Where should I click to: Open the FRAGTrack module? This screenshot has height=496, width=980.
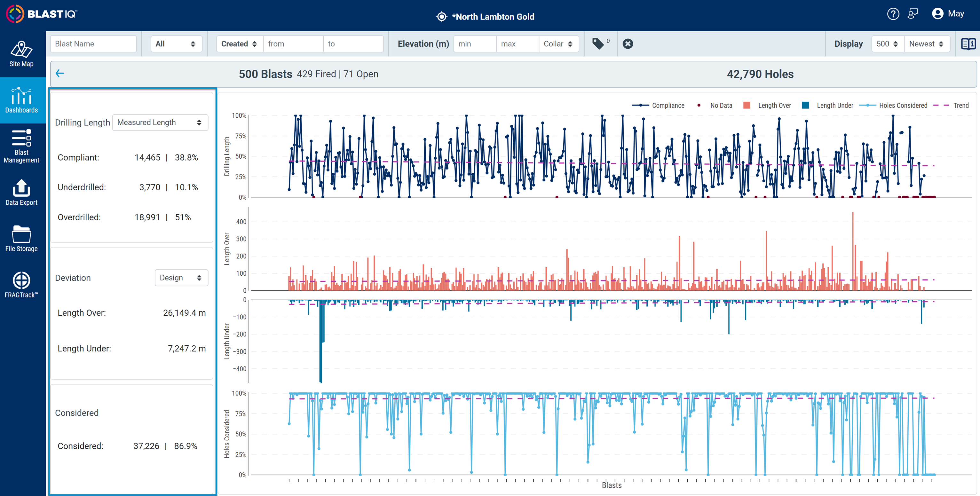22,285
